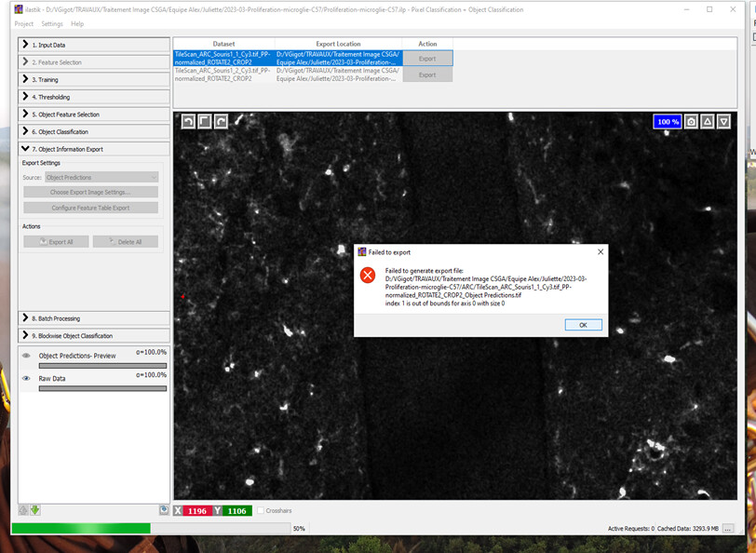
Task: Open the Settings menu
Action: tap(51, 23)
